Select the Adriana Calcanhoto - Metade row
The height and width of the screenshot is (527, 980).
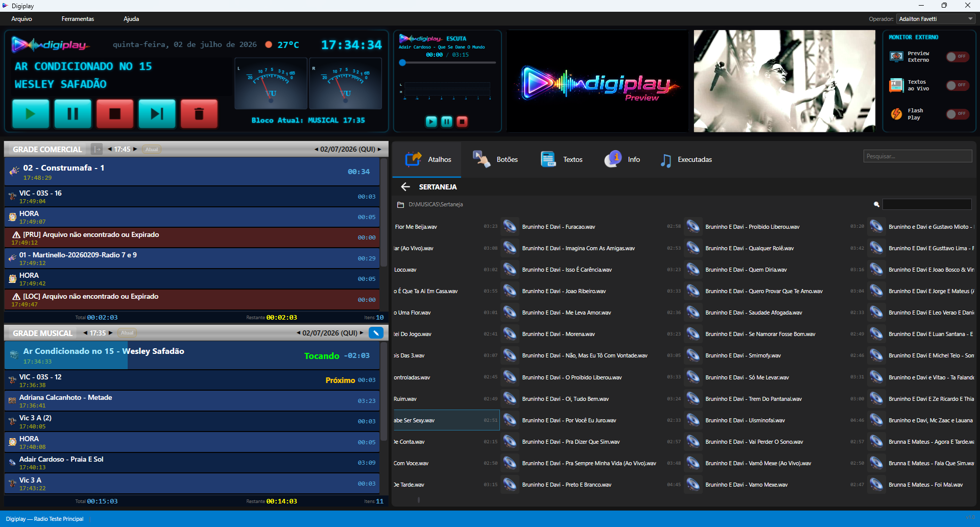192,401
